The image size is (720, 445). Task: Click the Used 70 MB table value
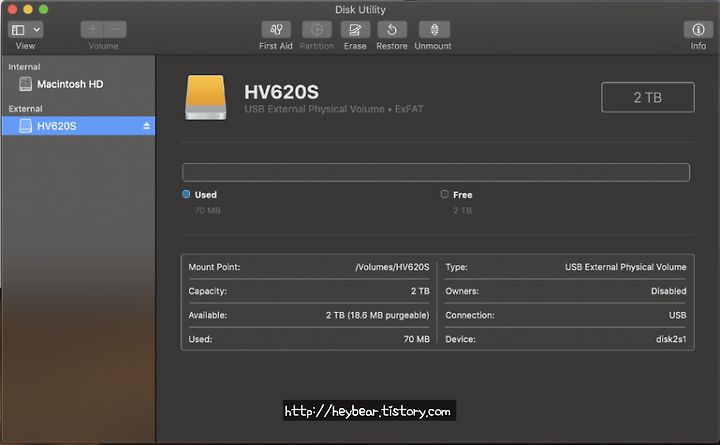pyautogui.click(x=416, y=339)
